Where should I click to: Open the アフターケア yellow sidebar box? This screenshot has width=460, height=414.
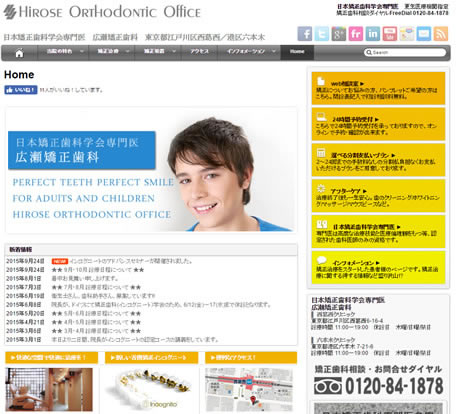(378, 196)
